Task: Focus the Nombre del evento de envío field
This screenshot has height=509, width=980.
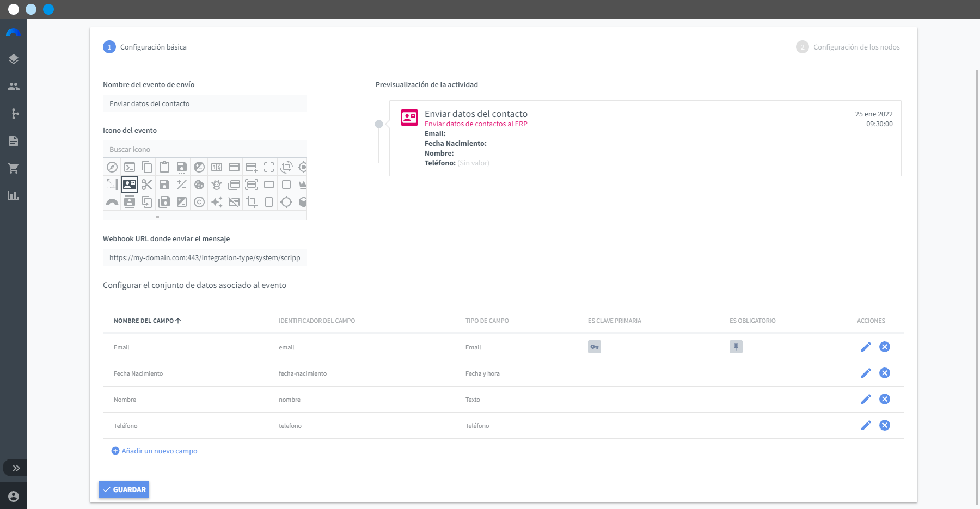Action: pos(205,103)
